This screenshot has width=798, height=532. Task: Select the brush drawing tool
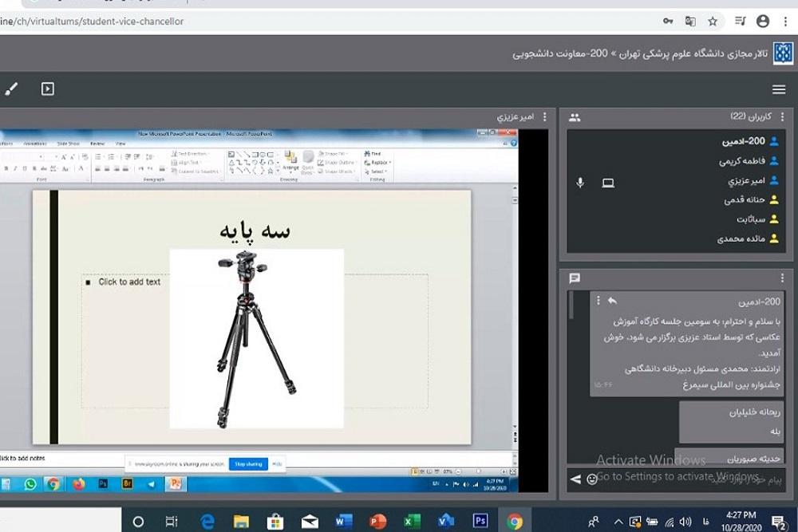coord(11,89)
